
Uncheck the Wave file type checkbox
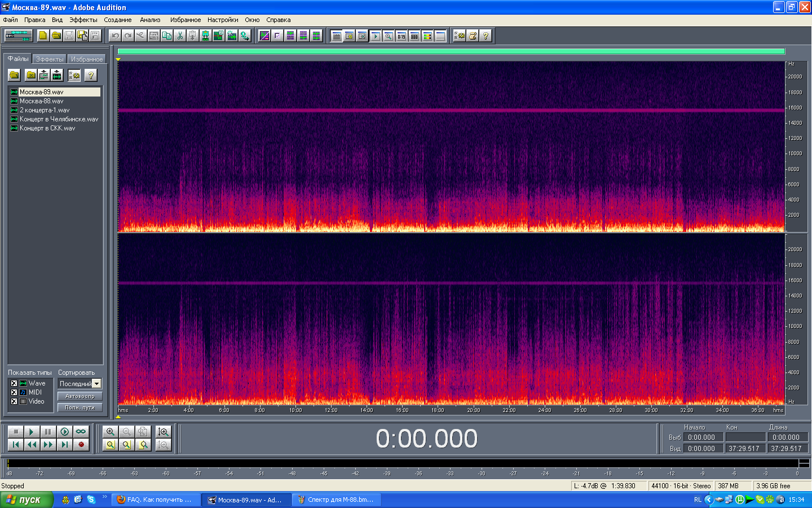[x=14, y=383]
